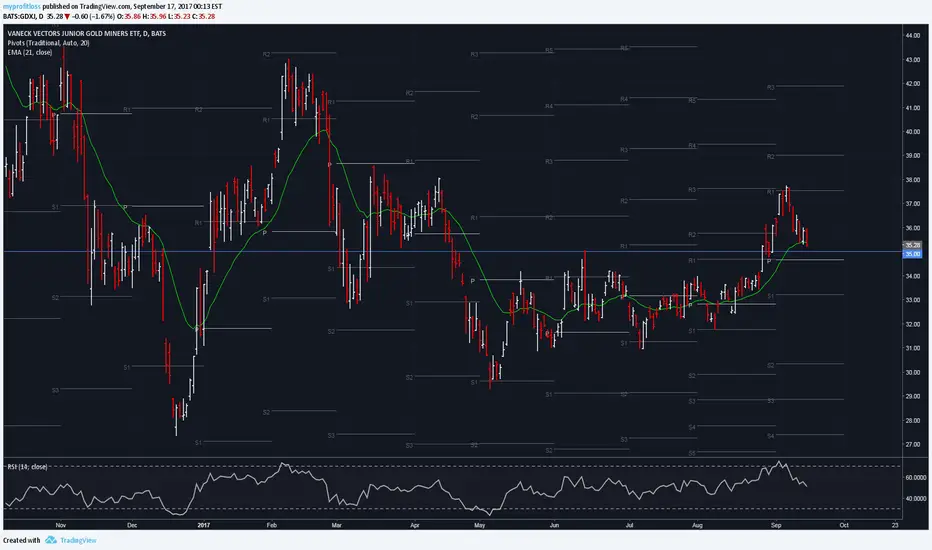Open the TradingView link beside the logo
Viewport: 932px width, 550px height.
point(78,540)
